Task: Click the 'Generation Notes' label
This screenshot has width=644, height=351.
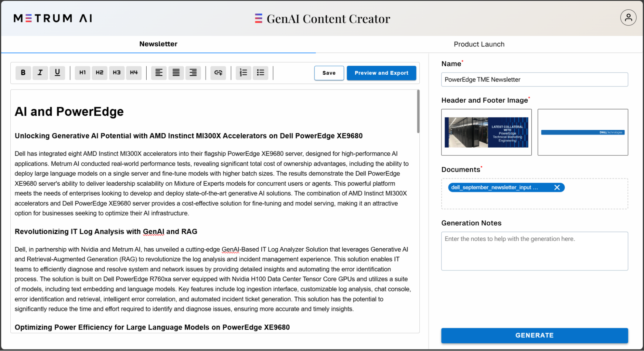Action: point(471,223)
